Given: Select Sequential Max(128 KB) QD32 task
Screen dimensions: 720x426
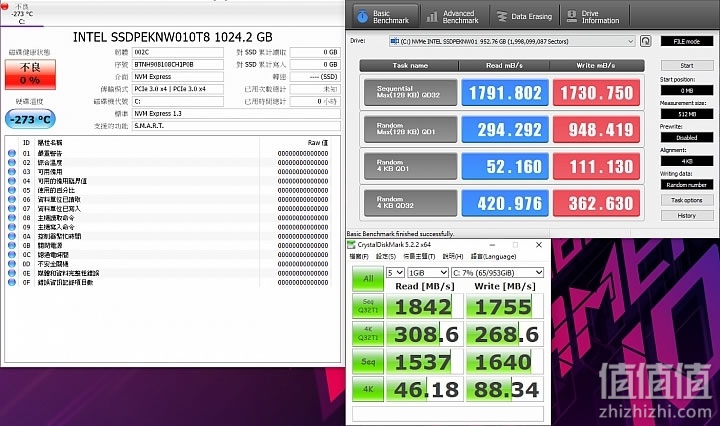Looking at the screenshot, I should point(410,92).
